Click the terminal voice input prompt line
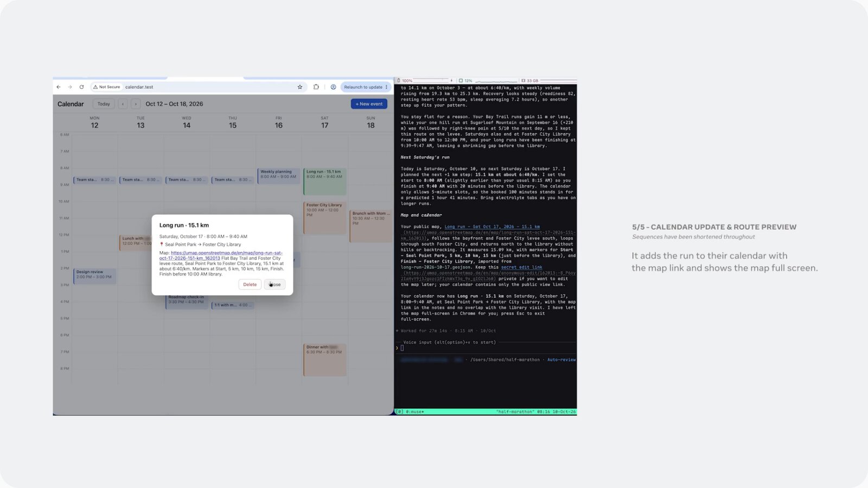 486,348
